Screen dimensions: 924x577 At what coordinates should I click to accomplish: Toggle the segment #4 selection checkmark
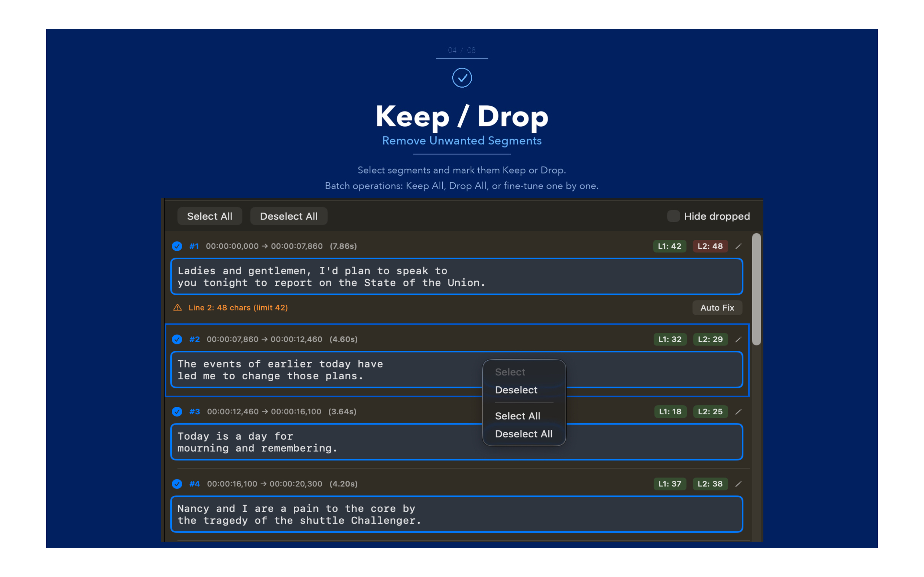point(177,484)
